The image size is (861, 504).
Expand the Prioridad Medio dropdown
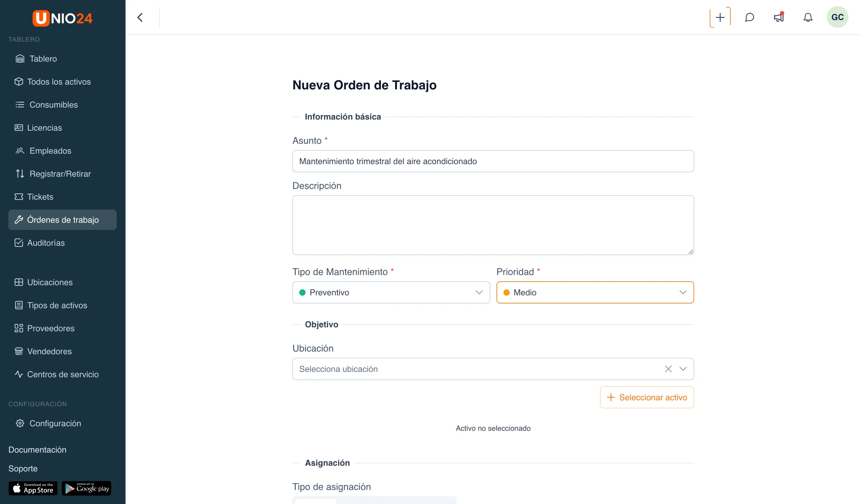pyautogui.click(x=595, y=292)
